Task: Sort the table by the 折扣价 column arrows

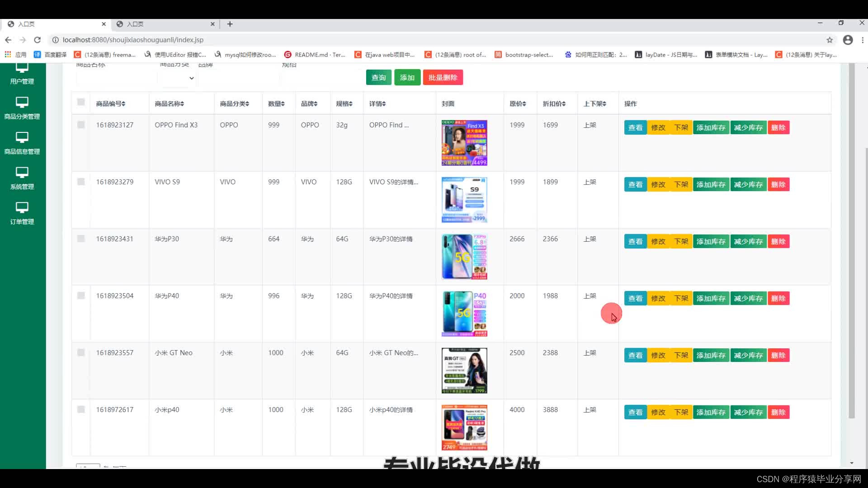Action: [x=564, y=104]
